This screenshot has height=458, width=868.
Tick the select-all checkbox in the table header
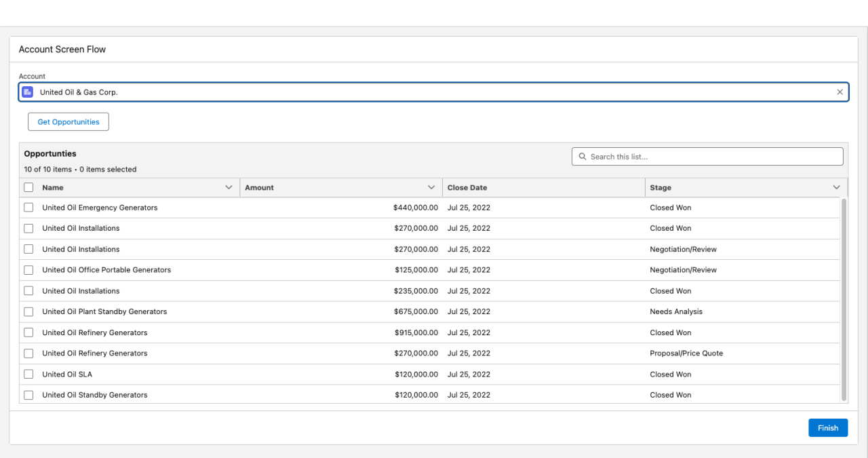pyautogui.click(x=28, y=187)
